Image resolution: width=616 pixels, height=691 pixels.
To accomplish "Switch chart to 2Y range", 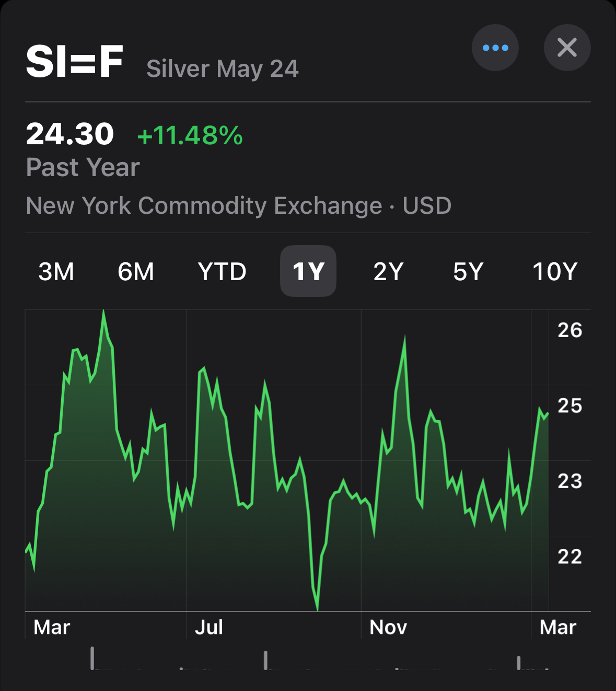I will pos(388,272).
